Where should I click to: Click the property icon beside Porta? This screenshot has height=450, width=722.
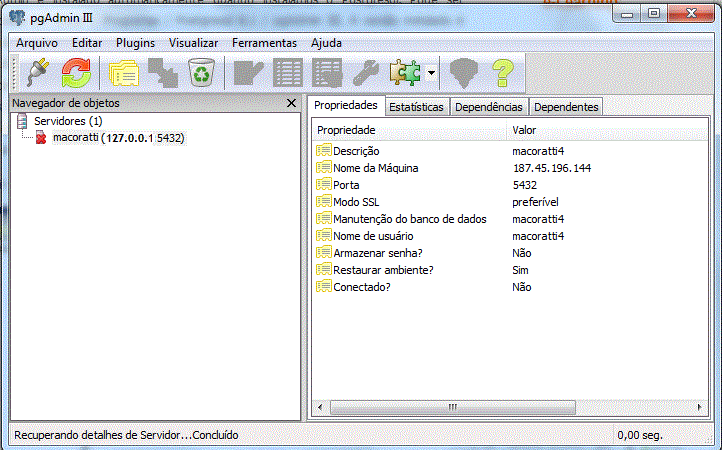click(x=324, y=184)
